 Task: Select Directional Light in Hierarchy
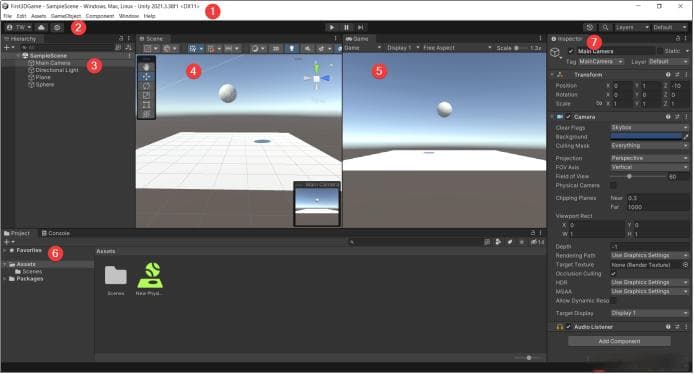57,70
